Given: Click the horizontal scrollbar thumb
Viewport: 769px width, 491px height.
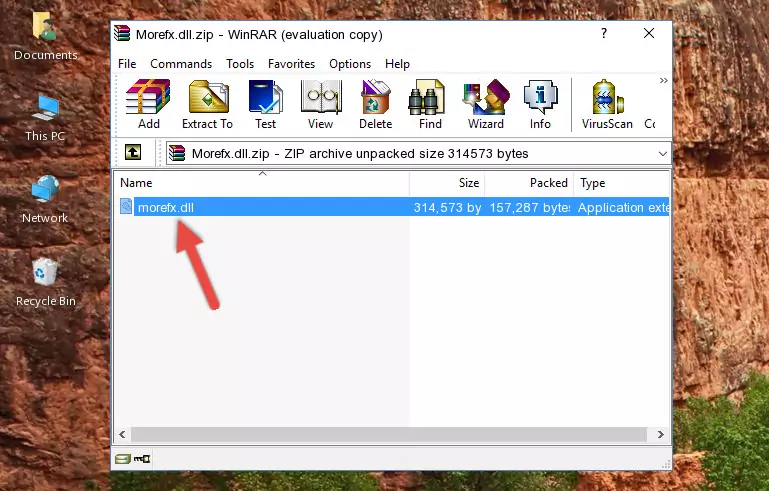Looking at the screenshot, I should [388, 434].
